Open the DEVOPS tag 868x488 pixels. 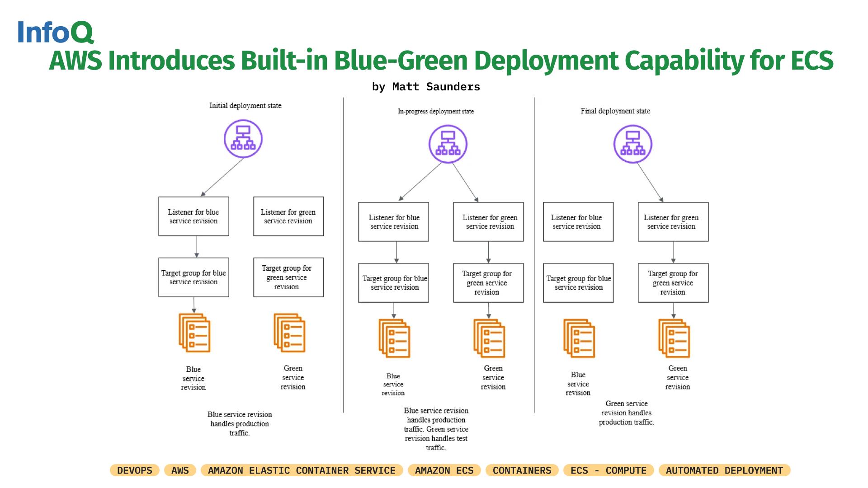135,470
